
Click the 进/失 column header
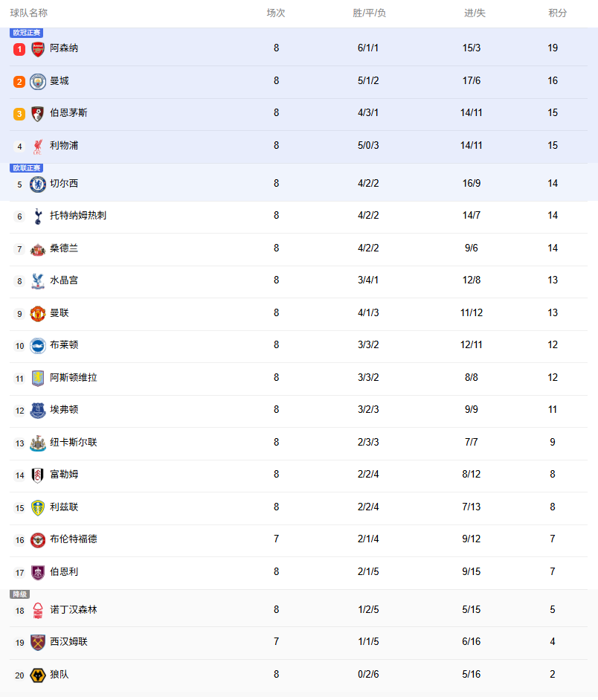click(475, 13)
